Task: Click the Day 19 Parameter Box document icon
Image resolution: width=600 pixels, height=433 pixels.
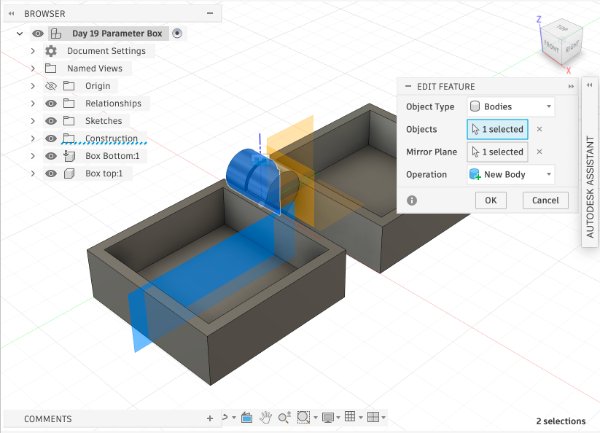Action: (x=56, y=33)
